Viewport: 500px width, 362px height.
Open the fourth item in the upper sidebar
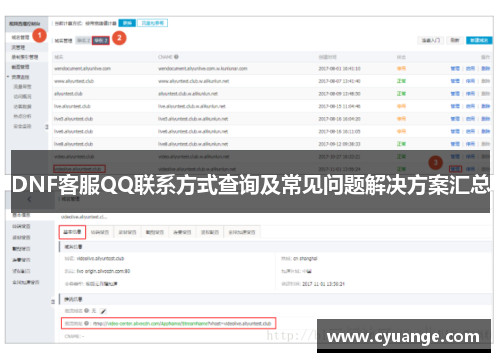21,67
